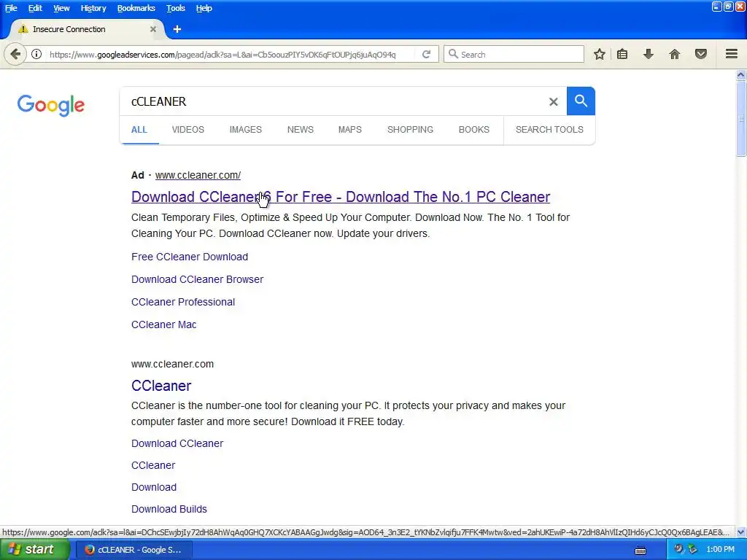747x560 pixels.
Task: Open the CCleaner organic result title
Action: coord(161,386)
